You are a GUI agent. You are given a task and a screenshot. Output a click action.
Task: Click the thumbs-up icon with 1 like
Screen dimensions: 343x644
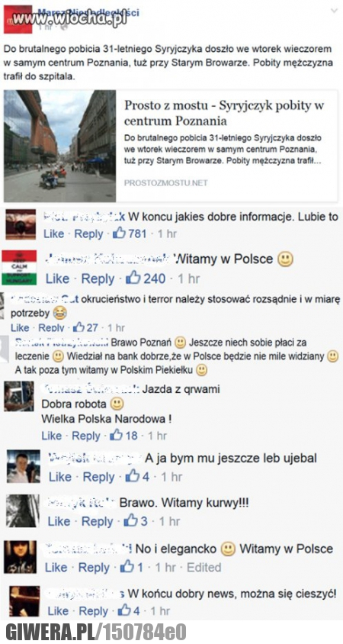(x=127, y=567)
